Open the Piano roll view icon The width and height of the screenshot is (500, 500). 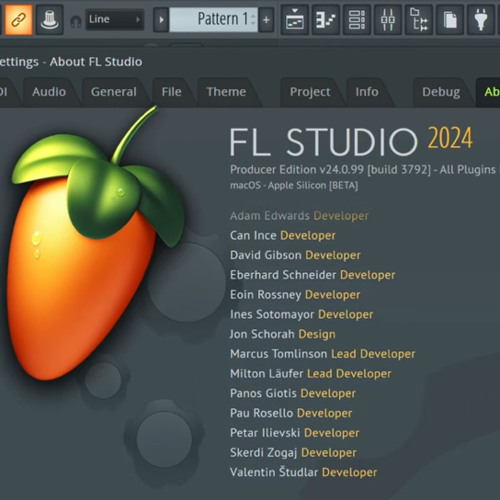point(326,20)
